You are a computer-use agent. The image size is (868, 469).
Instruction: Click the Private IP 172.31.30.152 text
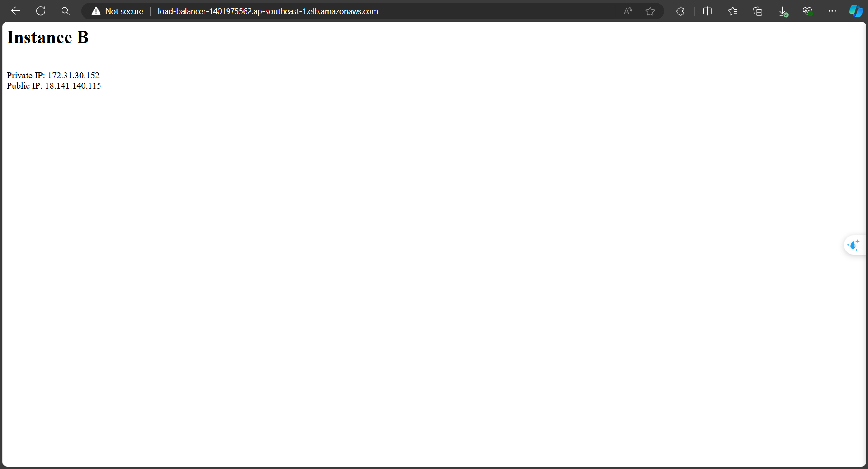click(53, 76)
